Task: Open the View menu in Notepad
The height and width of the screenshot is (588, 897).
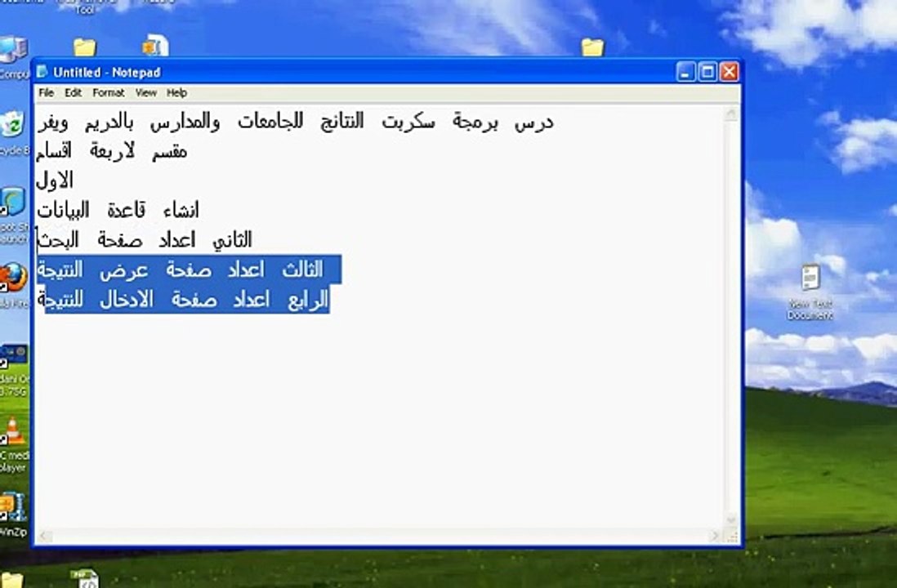Action: [146, 92]
